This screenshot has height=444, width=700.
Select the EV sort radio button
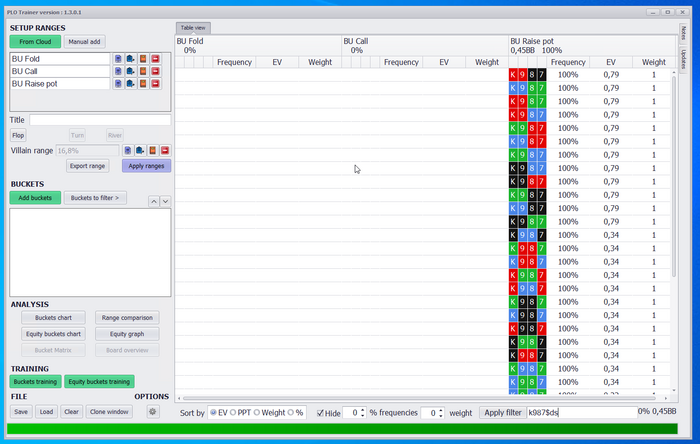coord(213,413)
